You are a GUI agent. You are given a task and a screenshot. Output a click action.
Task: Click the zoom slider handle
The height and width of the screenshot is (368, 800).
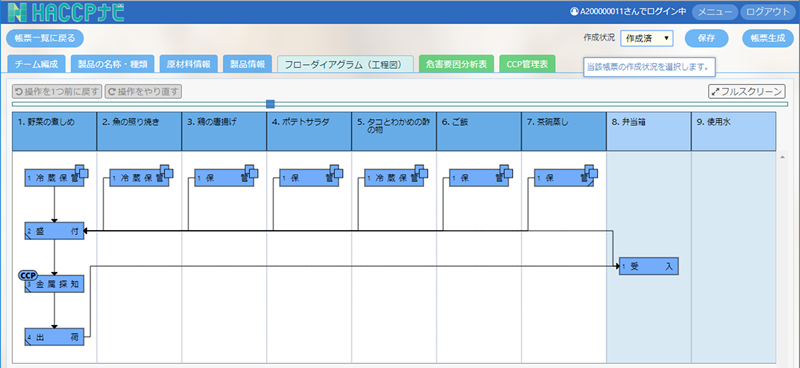pos(270,104)
